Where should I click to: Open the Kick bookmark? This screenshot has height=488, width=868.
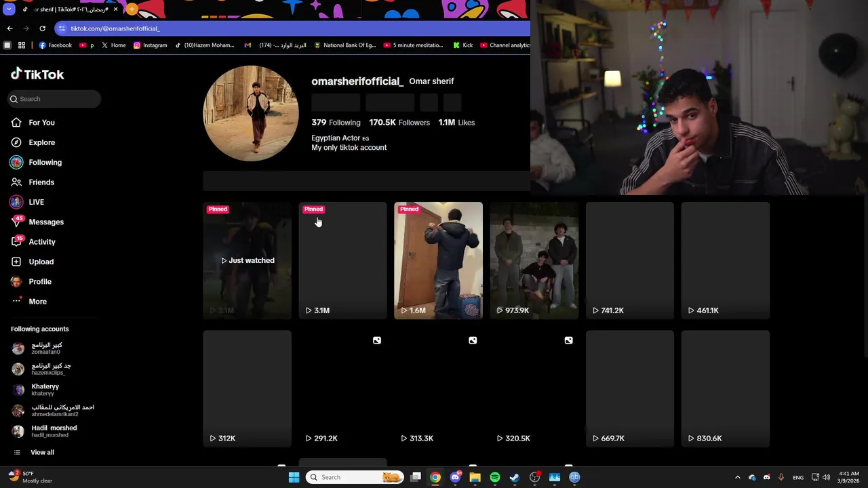[462, 45]
